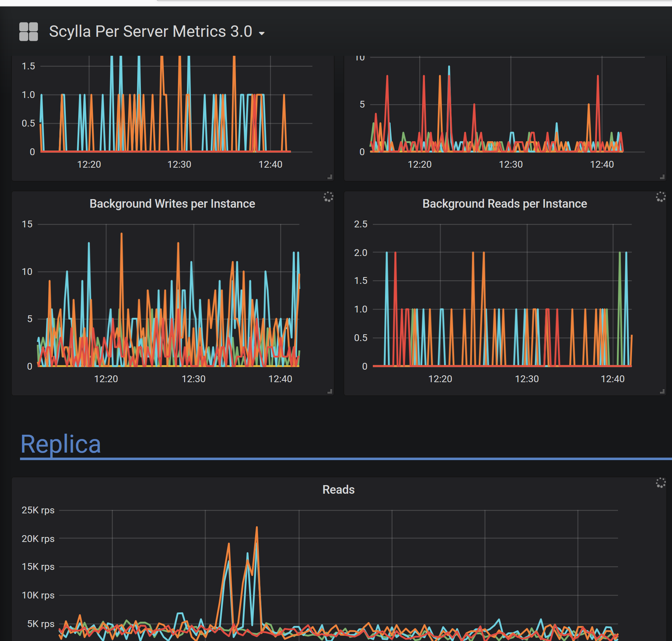This screenshot has width=672, height=641.
Task: Open the Reads panel menu
Action: pyautogui.click(x=338, y=489)
